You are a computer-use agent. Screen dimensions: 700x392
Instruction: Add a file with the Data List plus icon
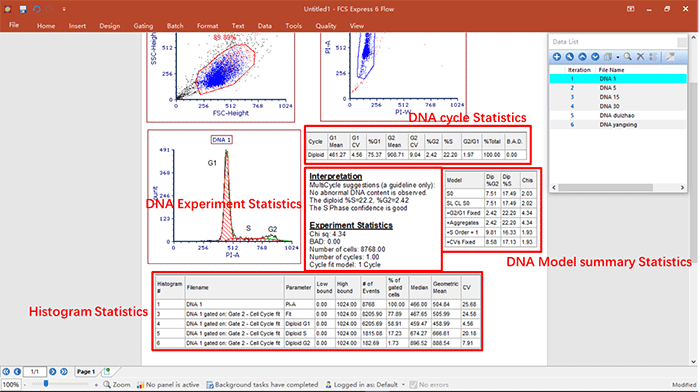557,57
